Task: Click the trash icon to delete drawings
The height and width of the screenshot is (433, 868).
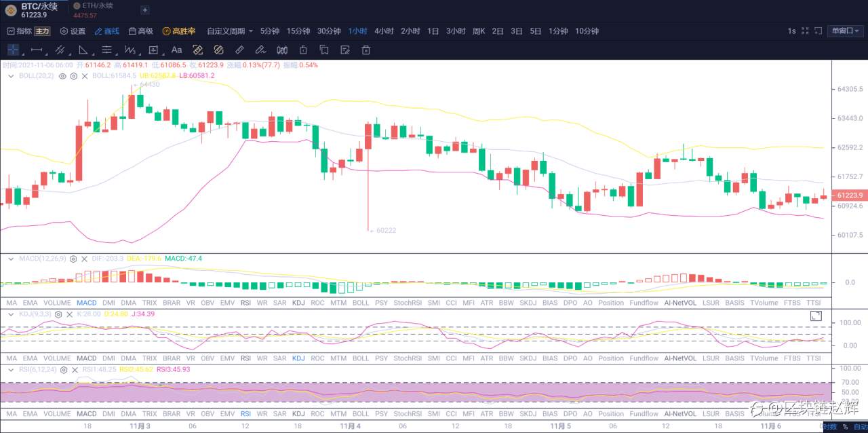Action: point(366,50)
